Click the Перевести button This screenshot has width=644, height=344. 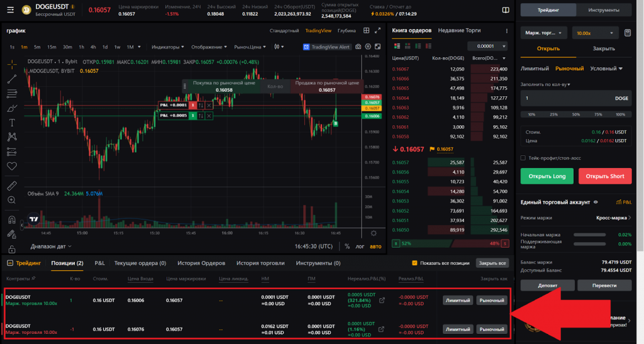point(604,286)
